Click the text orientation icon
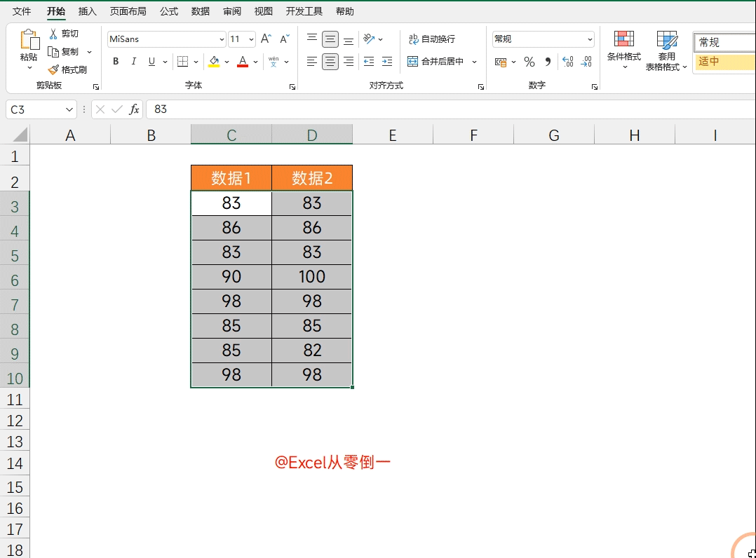The height and width of the screenshot is (558, 756). coord(369,39)
